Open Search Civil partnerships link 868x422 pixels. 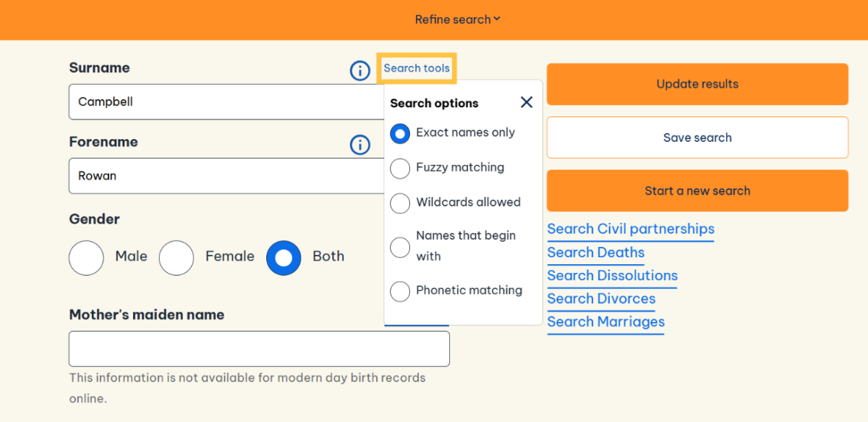point(631,229)
